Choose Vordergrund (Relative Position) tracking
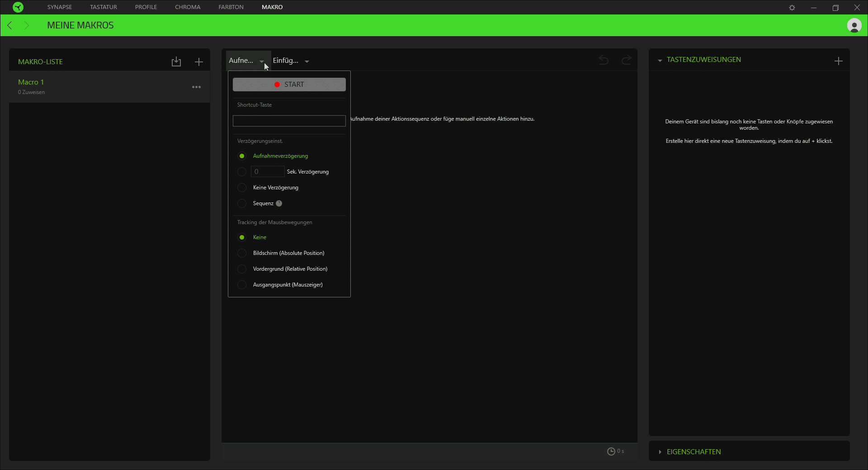The image size is (868, 470). 242,269
